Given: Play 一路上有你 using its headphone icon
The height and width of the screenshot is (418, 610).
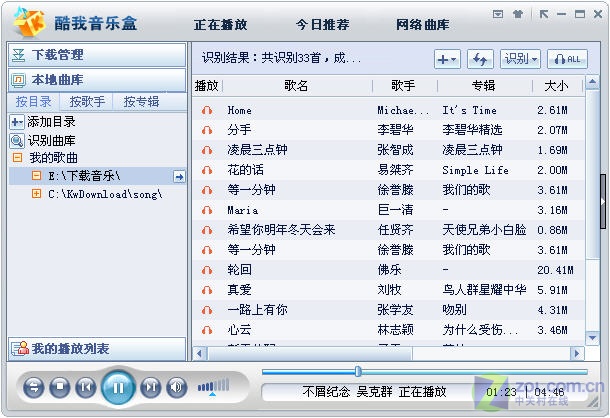Looking at the screenshot, I should click(x=207, y=310).
